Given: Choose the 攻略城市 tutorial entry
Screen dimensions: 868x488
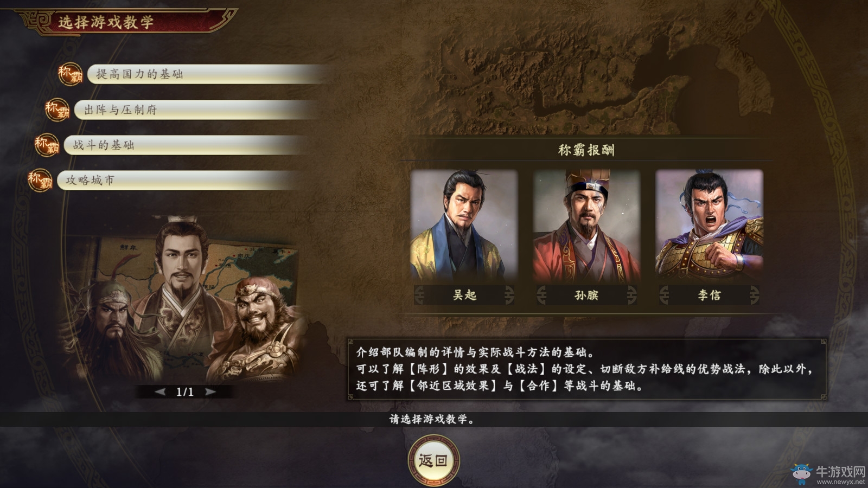Looking at the screenshot, I should (x=178, y=180).
